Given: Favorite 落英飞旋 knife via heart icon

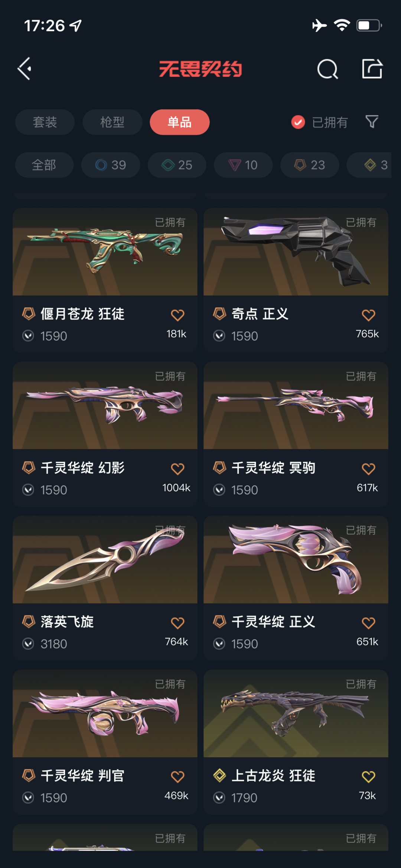Looking at the screenshot, I should pyautogui.click(x=177, y=622).
